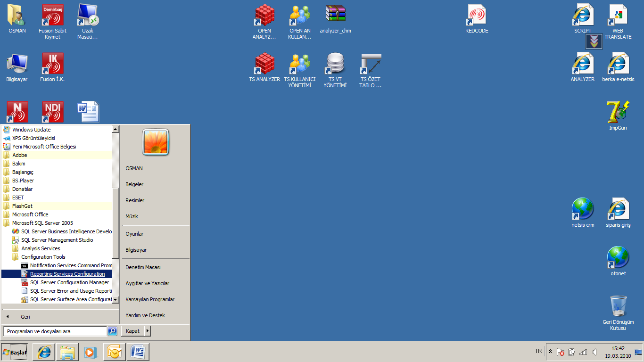The width and height of the screenshot is (644, 362).
Task: Click the Başlat start button
Action: 15,352
